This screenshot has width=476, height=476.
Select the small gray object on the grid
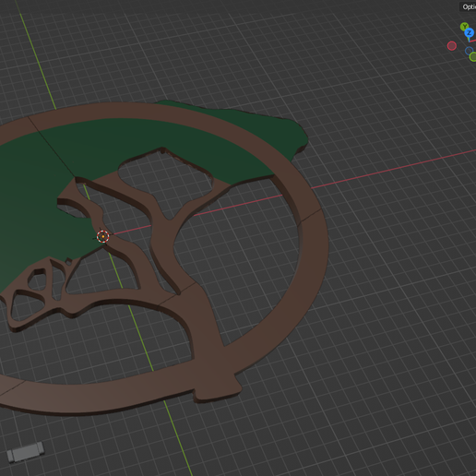click(x=26, y=452)
